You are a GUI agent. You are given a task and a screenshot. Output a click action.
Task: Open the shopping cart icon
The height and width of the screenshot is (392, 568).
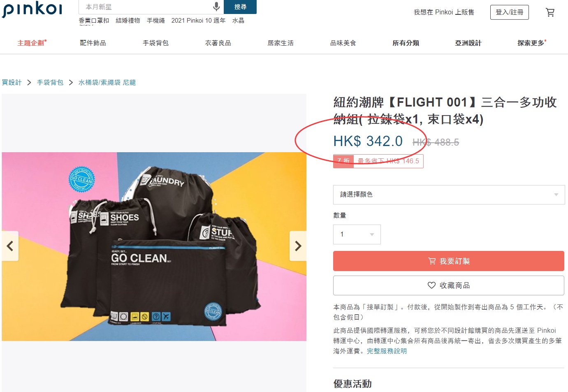point(550,12)
